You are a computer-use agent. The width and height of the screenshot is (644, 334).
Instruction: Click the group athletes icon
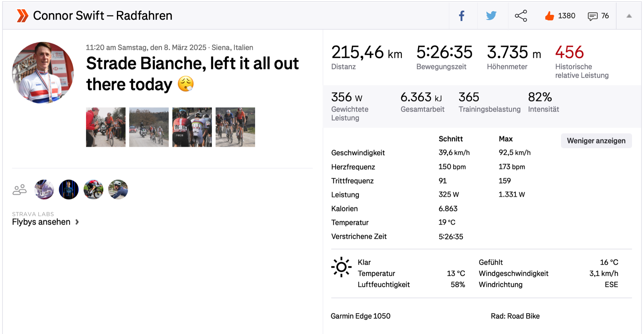click(19, 190)
